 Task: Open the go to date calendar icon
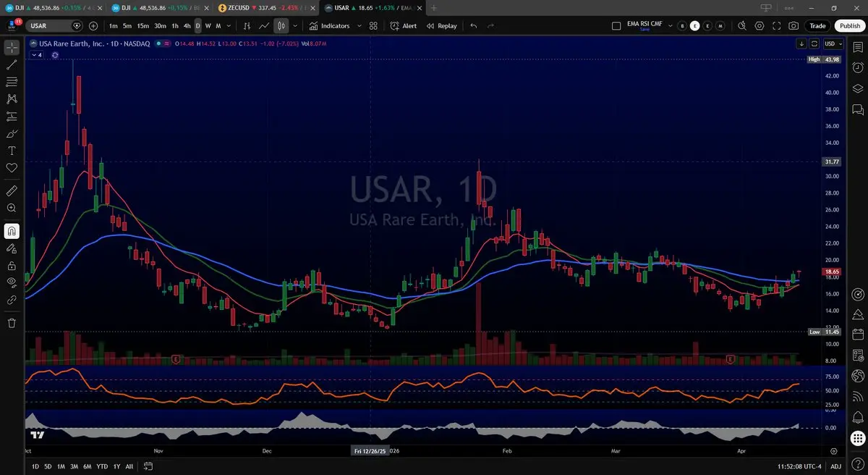[x=148, y=466]
